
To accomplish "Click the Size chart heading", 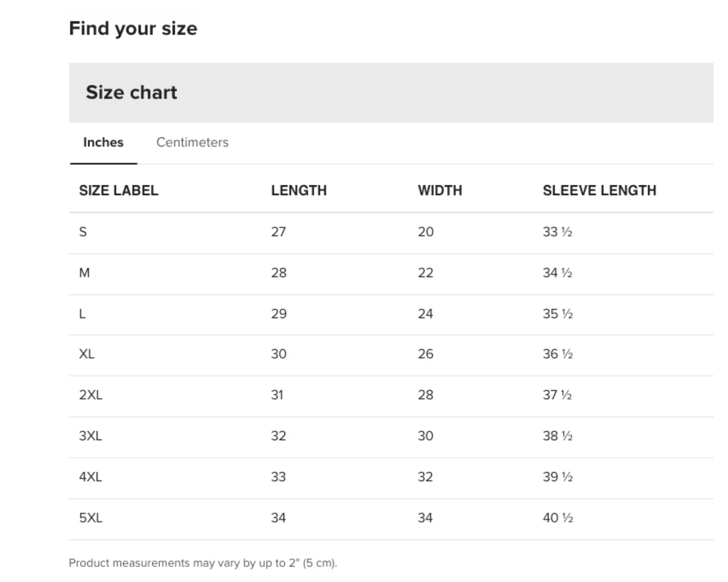I will (131, 92).
